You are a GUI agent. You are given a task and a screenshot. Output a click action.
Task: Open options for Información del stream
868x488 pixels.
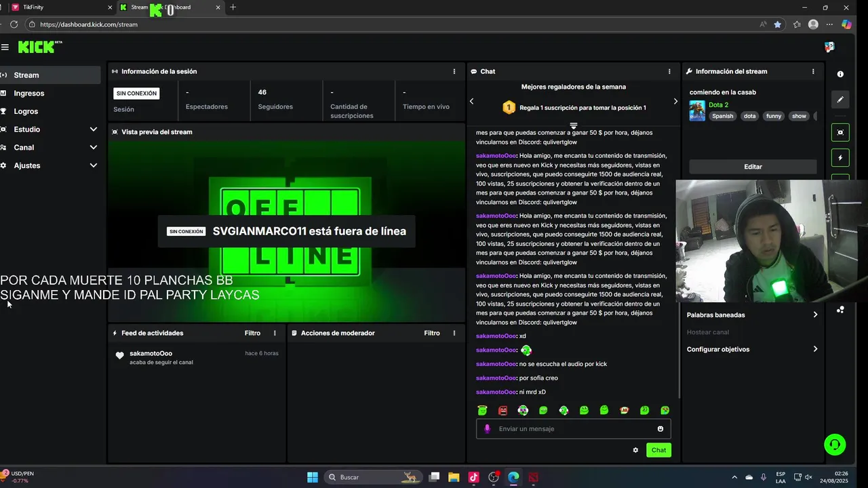(813, 71)
